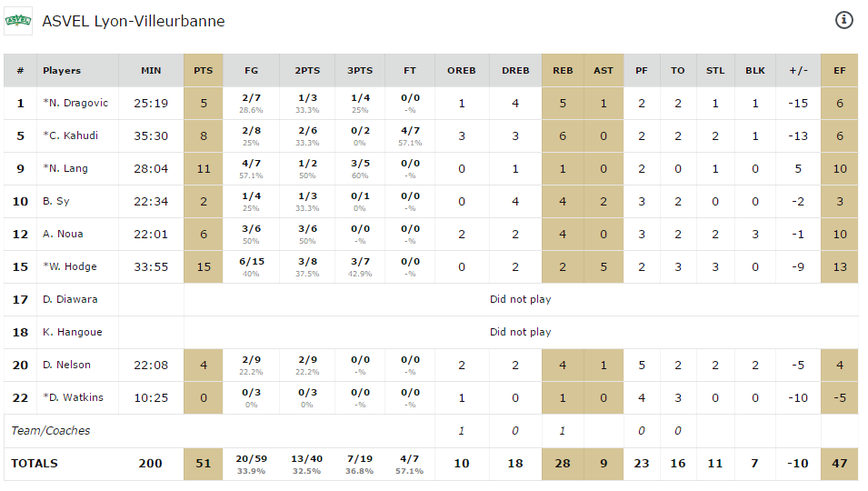Click the EF efficiency column header

[x=839, y=71]
